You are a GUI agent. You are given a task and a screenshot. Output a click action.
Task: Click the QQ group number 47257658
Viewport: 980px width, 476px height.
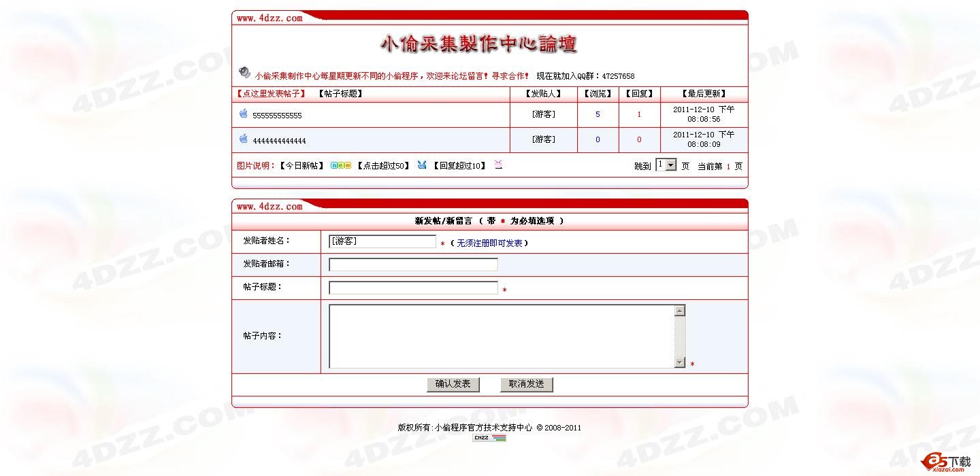tap(618, 76)
